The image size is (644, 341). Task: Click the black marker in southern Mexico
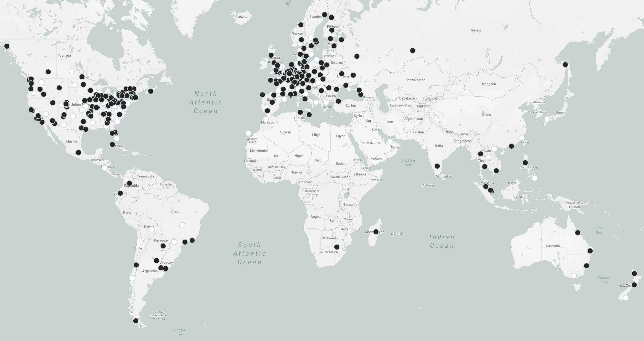coord(78,153)
